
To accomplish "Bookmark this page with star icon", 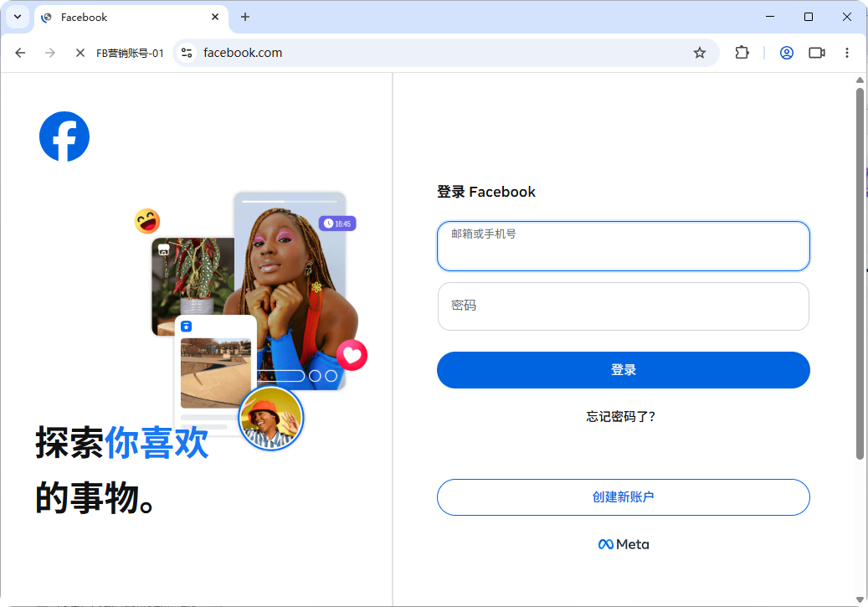I will [700, 53].
